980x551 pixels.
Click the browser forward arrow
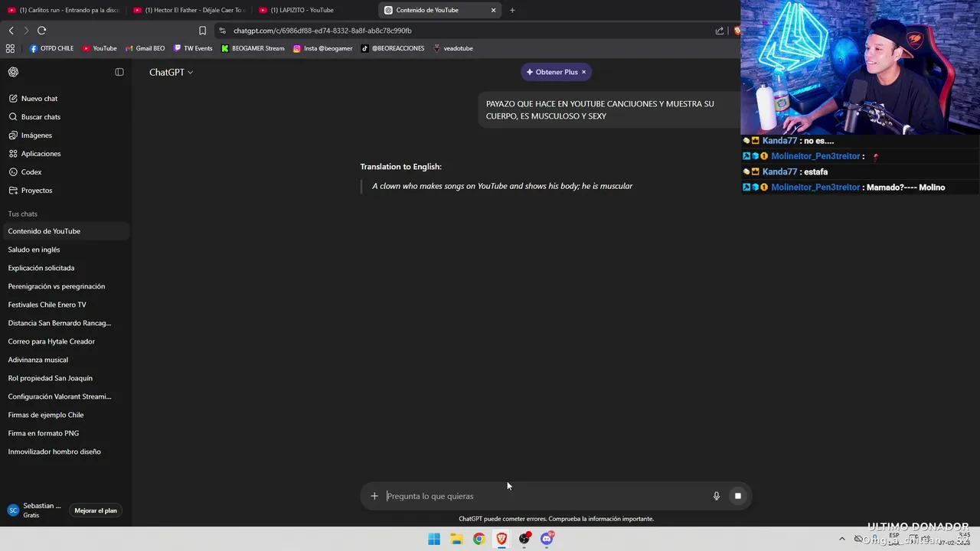click(26, 31)
